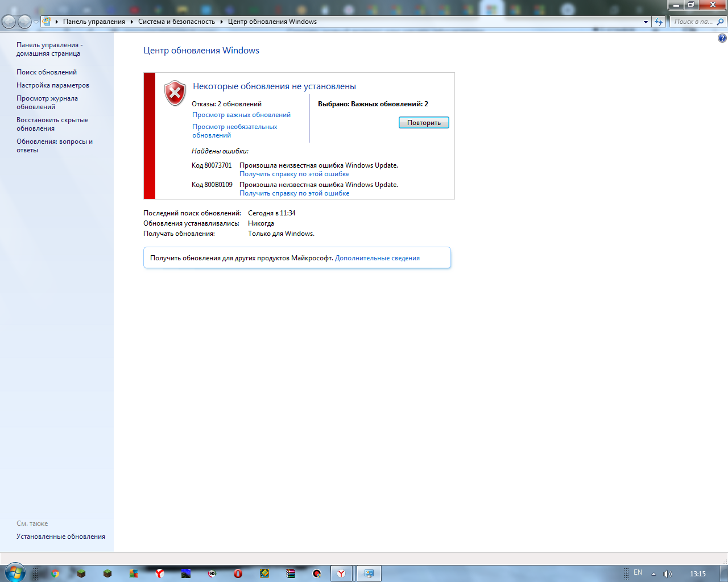728x582 pixels.
Task: Click the red shield error icon
Action: (x=175, y=93)
